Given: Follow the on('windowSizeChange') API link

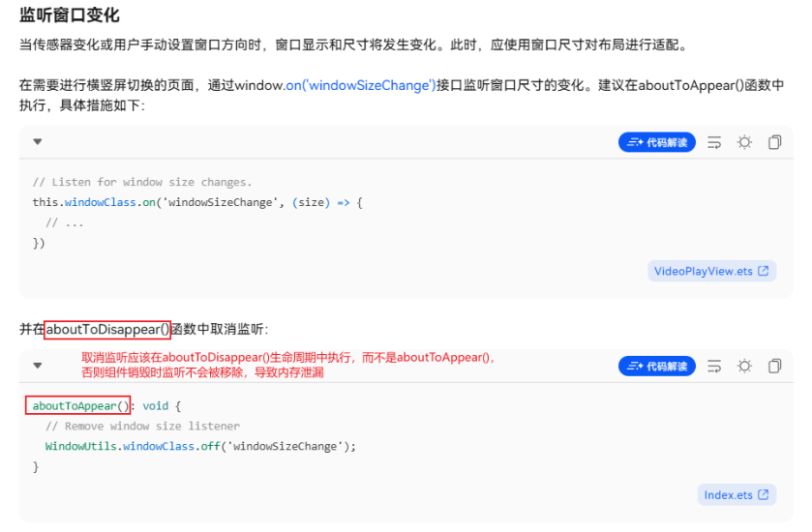Looking at the screenshot, I should [361, 85].
